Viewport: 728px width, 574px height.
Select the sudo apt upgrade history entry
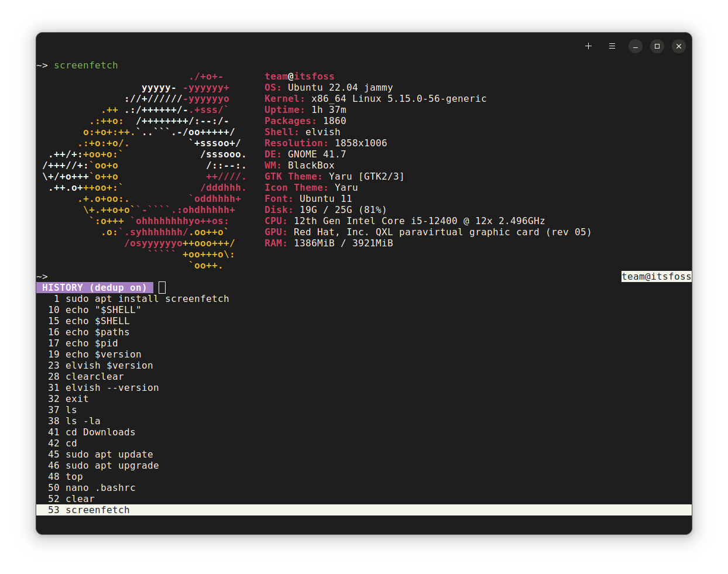(112, 465)
